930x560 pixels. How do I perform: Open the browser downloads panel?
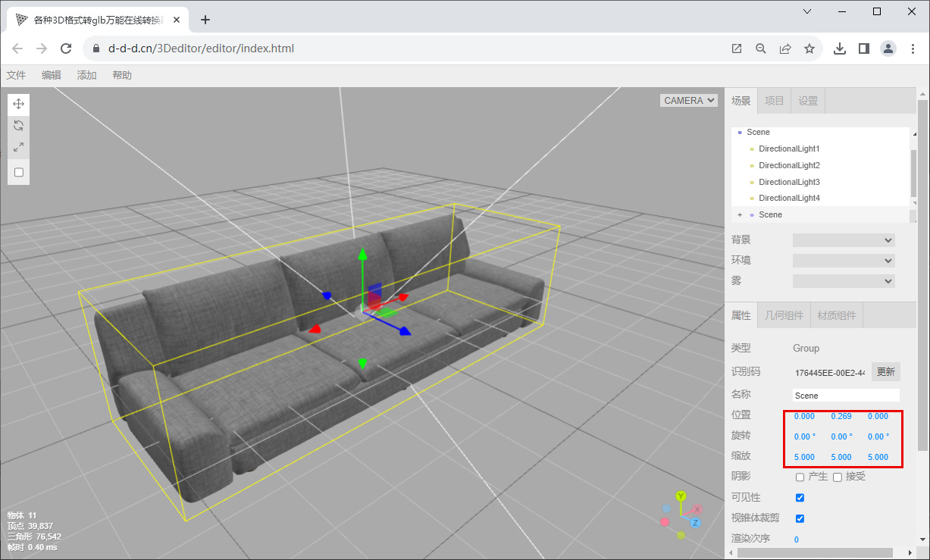click(x=839, y=48)
